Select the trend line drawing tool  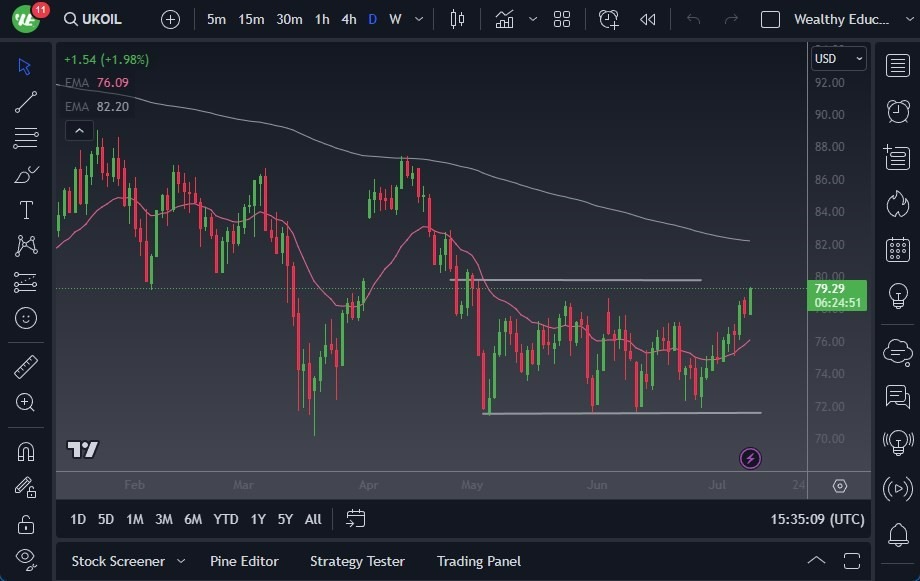26,101
